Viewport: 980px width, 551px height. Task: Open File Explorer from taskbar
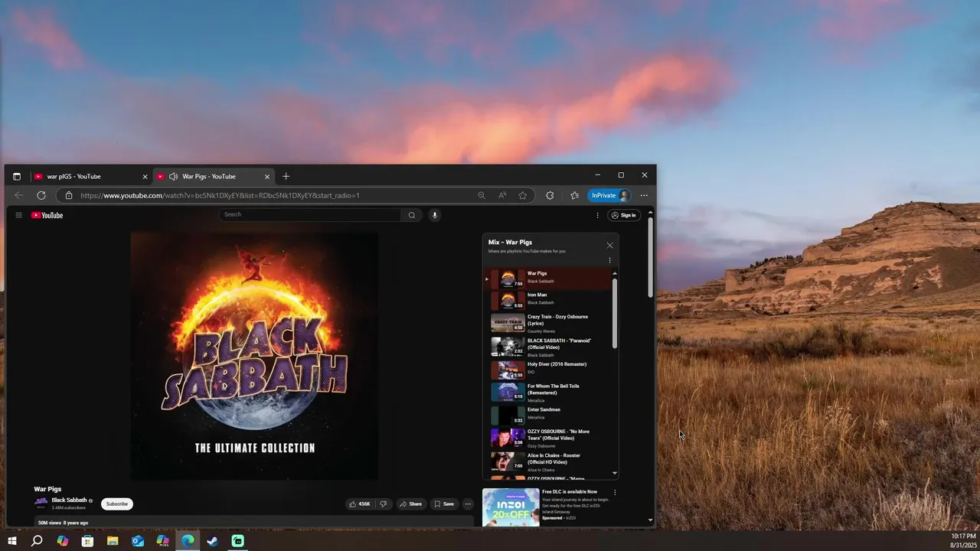pyautogui.click(x=113, y=541)
